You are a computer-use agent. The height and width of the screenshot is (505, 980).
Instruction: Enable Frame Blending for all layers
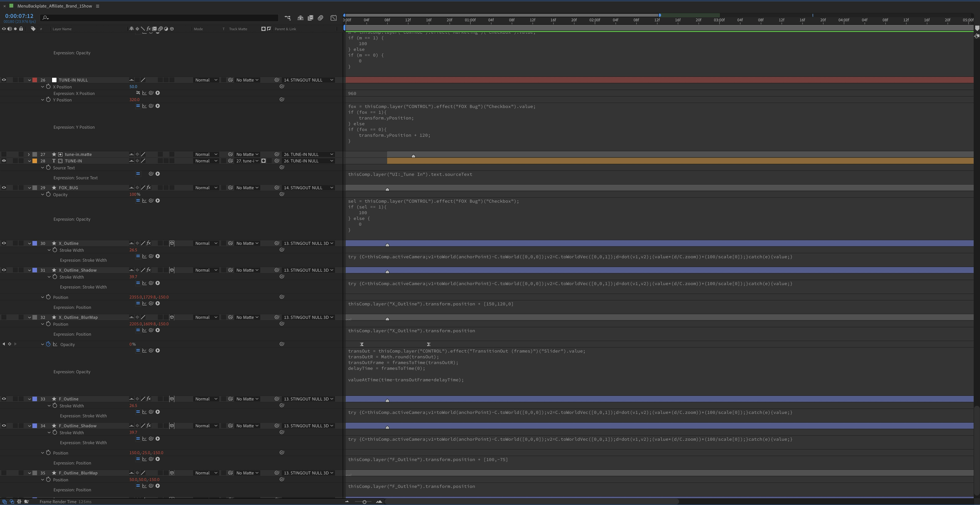coord(310,18)
